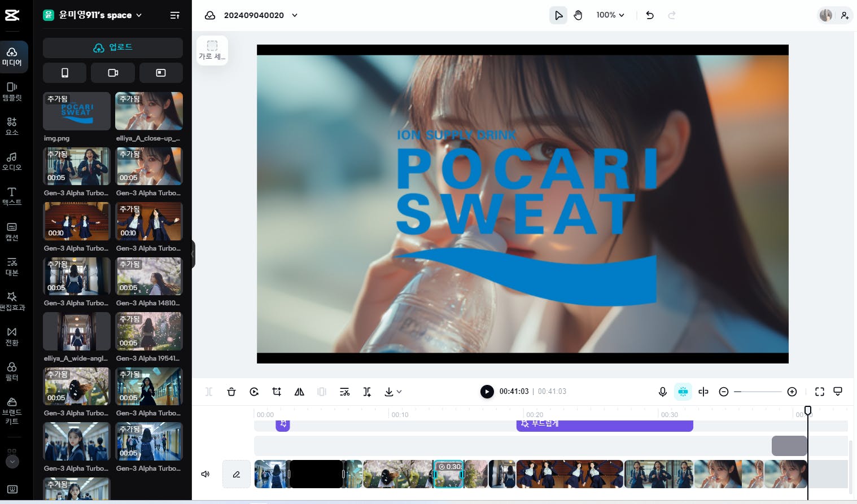Choose the pointer select tool
This screenshot has height=504, width=857.
tap(558, 15)
